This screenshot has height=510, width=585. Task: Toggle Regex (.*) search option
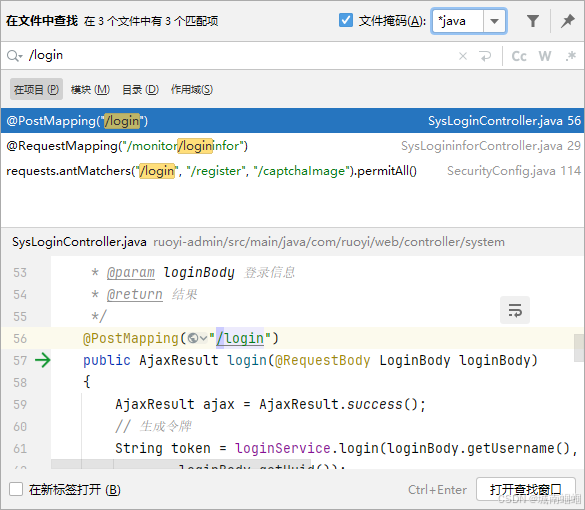click(x=570, y=56)
